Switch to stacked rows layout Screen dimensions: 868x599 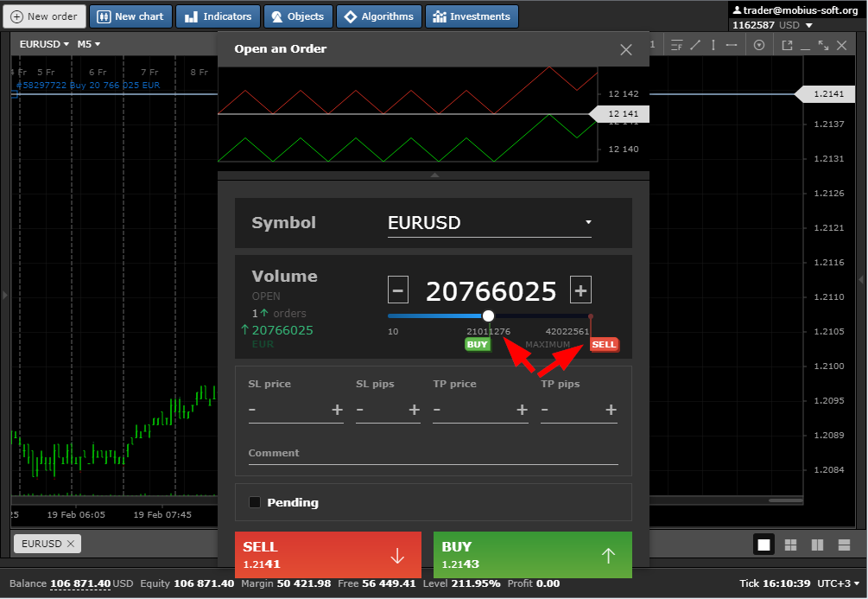[x=844, y=545]
